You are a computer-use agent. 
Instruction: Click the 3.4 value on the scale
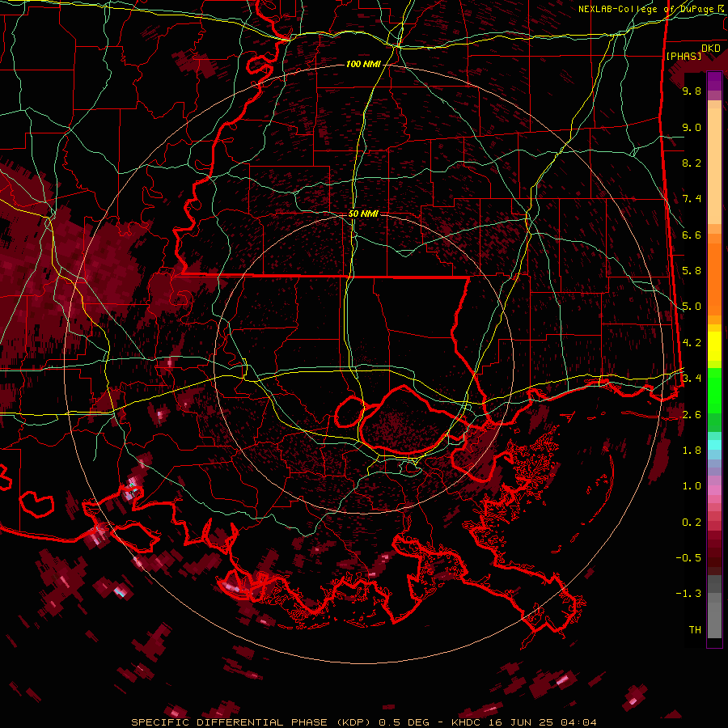click(x=692, y=379)
